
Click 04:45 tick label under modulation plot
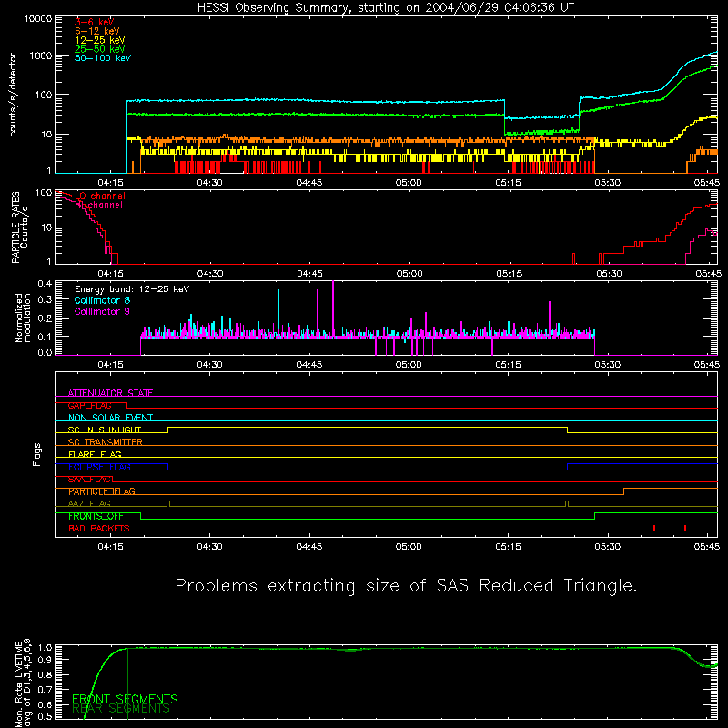click(x=309, y=365)
